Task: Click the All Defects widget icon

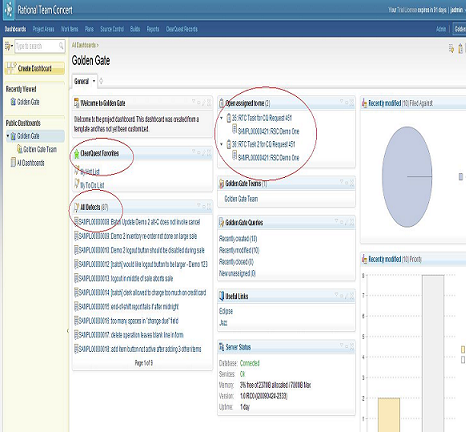Action: [x=76, y=207]
